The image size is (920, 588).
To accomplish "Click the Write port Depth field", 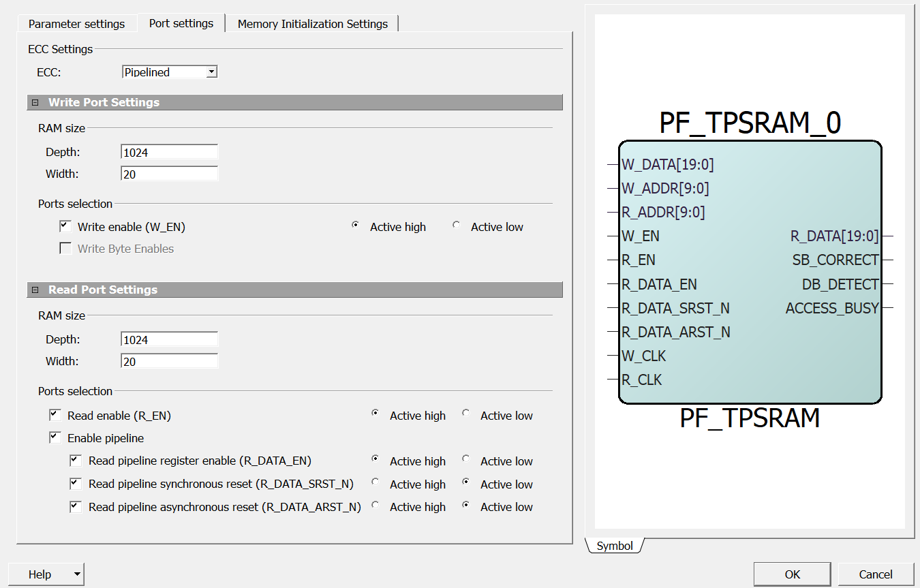I will [169, 153].
